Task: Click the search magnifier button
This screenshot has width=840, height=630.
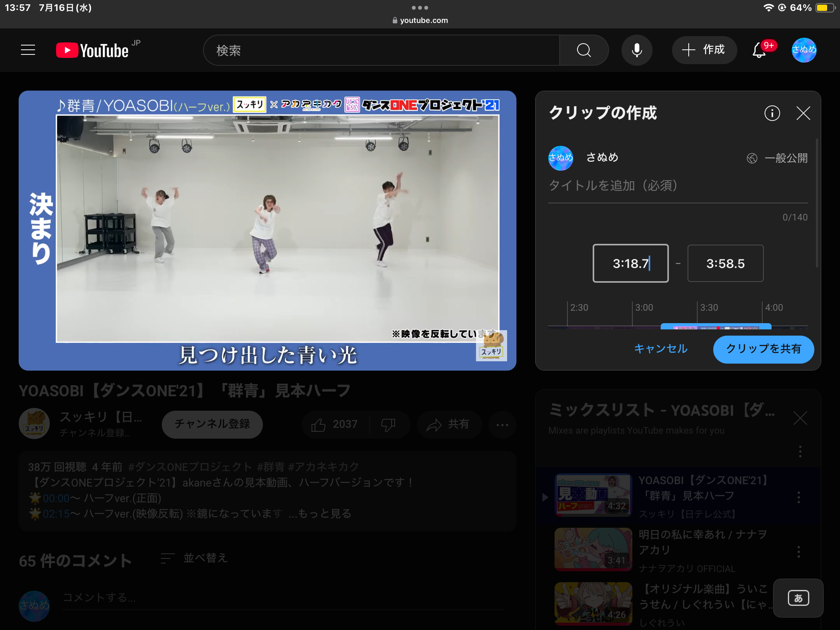Action: [x=583, y=50]
